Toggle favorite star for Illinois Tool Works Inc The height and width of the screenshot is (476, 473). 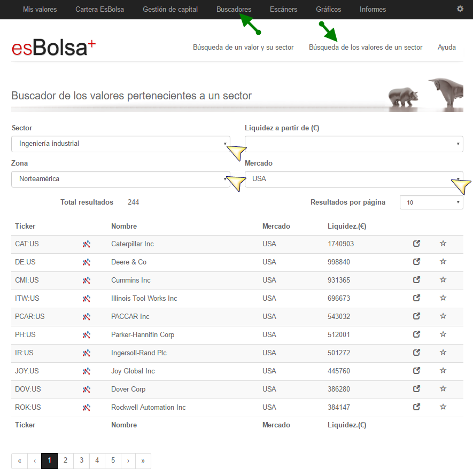coord(443,298)
